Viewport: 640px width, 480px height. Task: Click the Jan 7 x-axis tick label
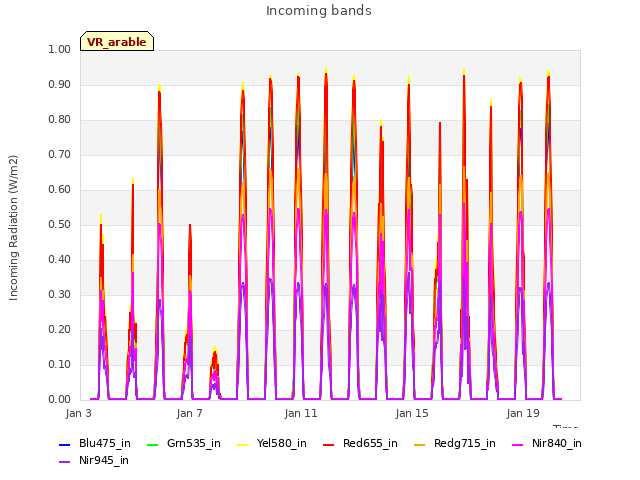click(x=190, y=413)
